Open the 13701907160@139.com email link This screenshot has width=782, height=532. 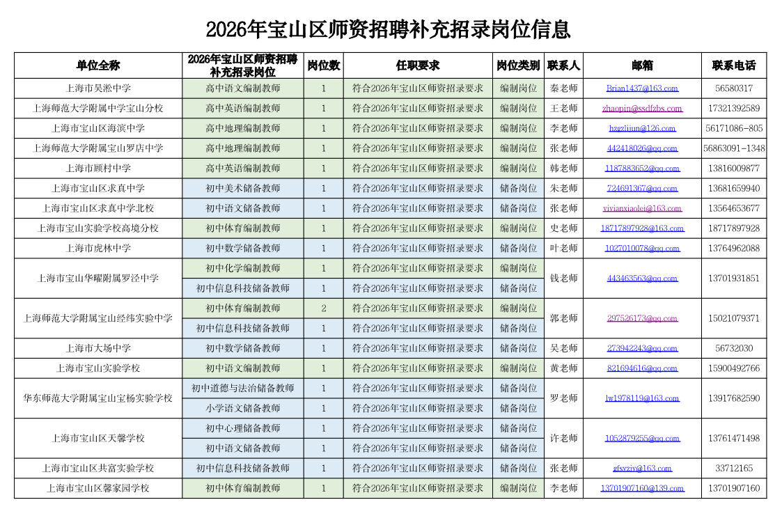642,488
